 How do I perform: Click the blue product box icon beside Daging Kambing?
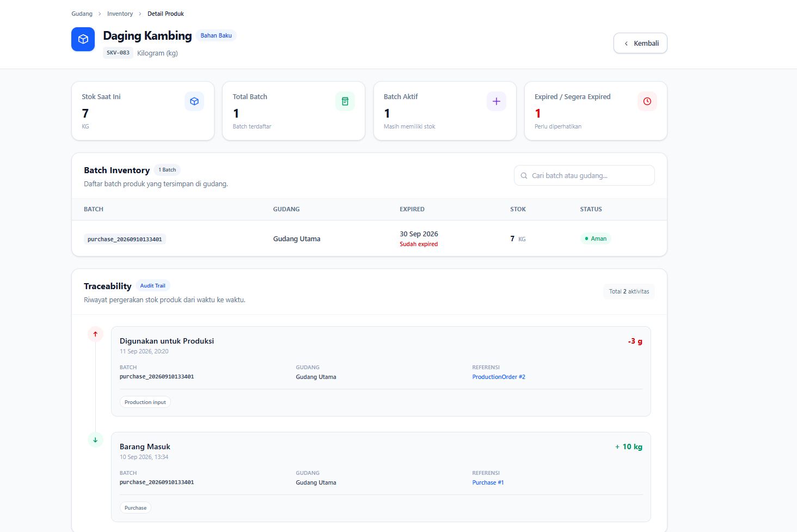pos(83,39)
